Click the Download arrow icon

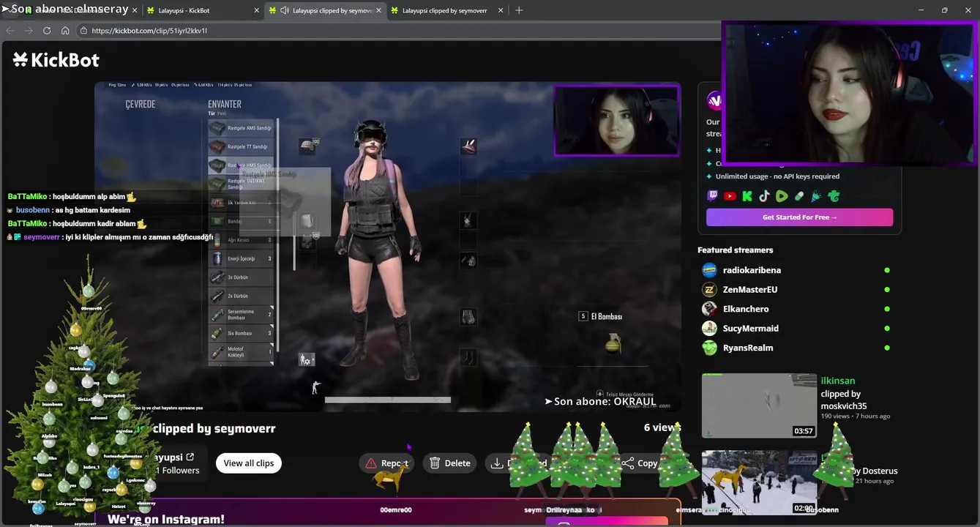(497, 463)
